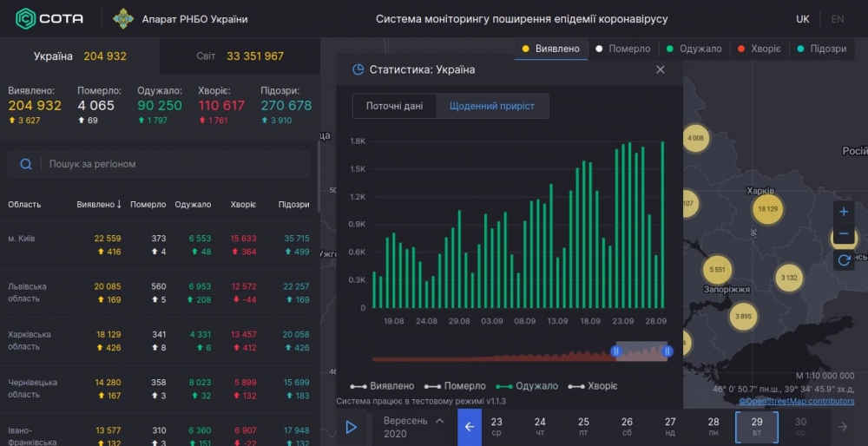Switch to Поточні дані tab
The width and height of the screenshot is (868, 446).
click(394, 106)
